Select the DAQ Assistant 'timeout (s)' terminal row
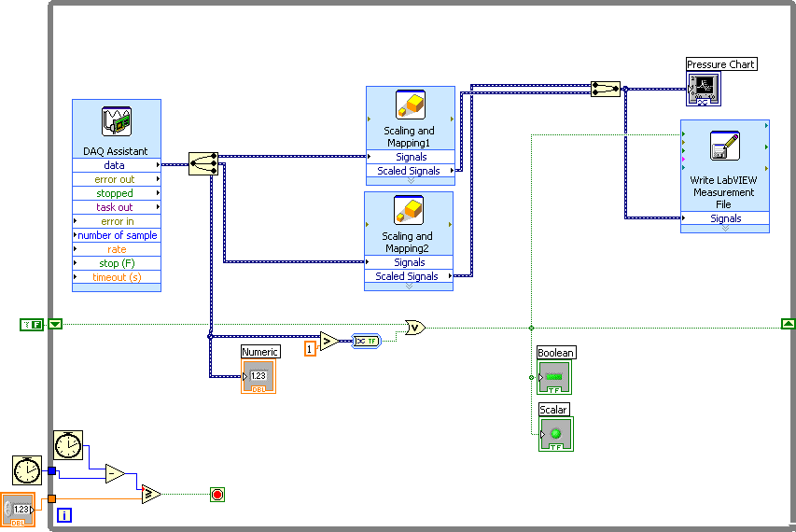 [x=116, y=277]
